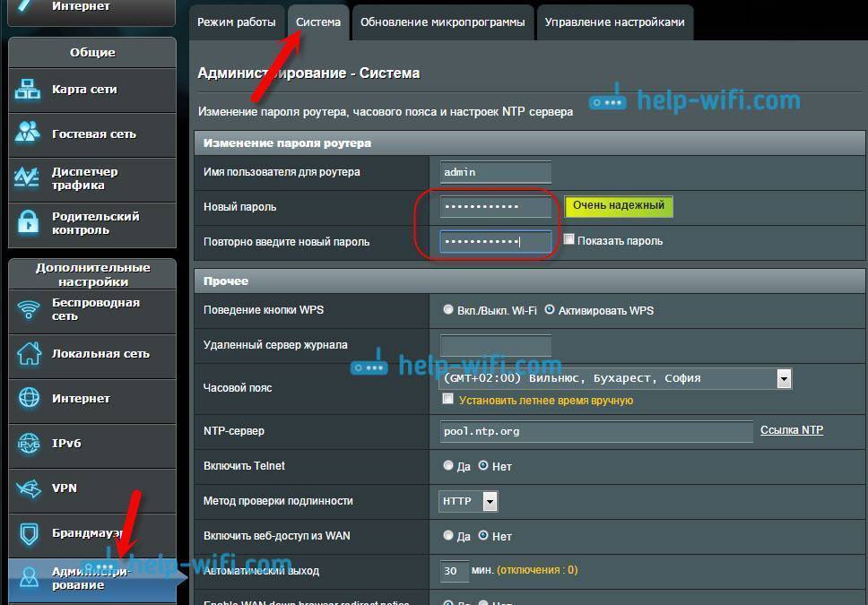Open Локальная сеть house icon
This screenshot has width=868, height=605.
(x=29, y=354)
